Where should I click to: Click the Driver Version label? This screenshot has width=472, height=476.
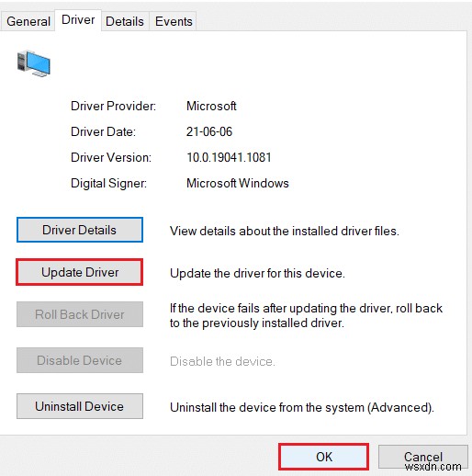(x=111, y=157)
